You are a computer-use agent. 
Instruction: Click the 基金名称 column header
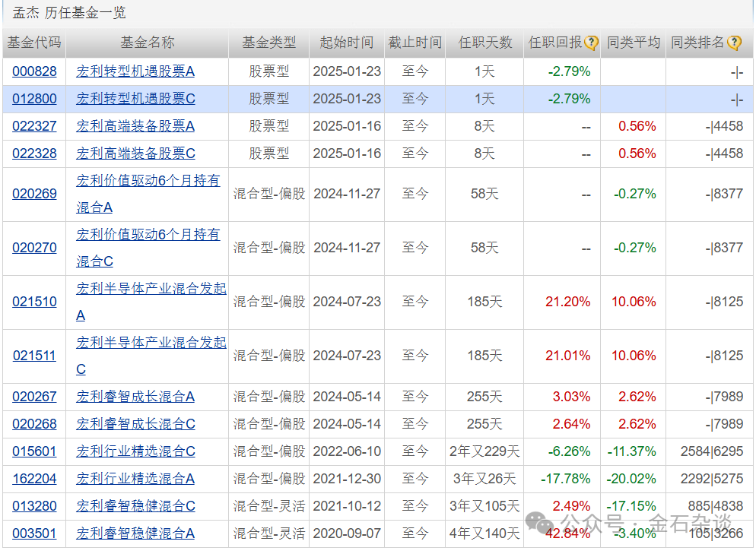point(147,43)
